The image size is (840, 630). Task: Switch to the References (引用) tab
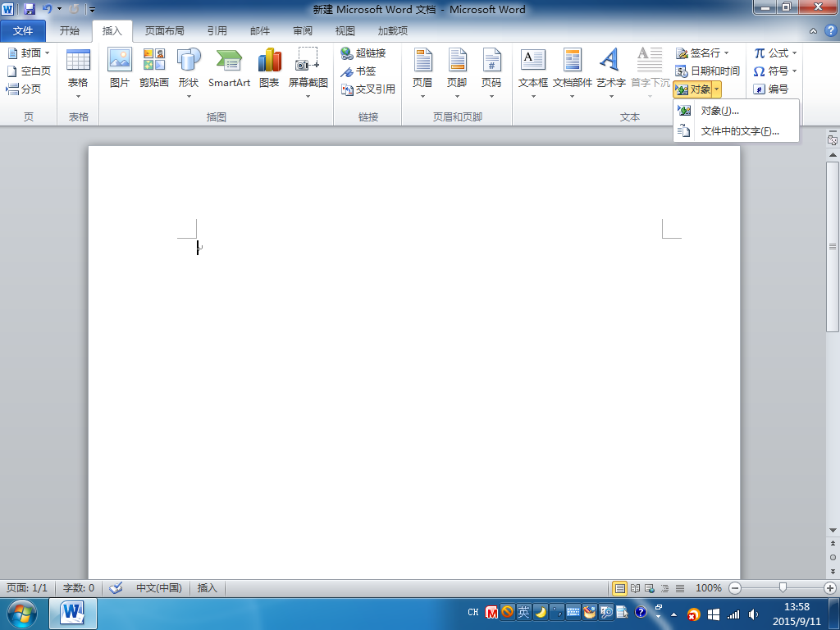(217, 31)
